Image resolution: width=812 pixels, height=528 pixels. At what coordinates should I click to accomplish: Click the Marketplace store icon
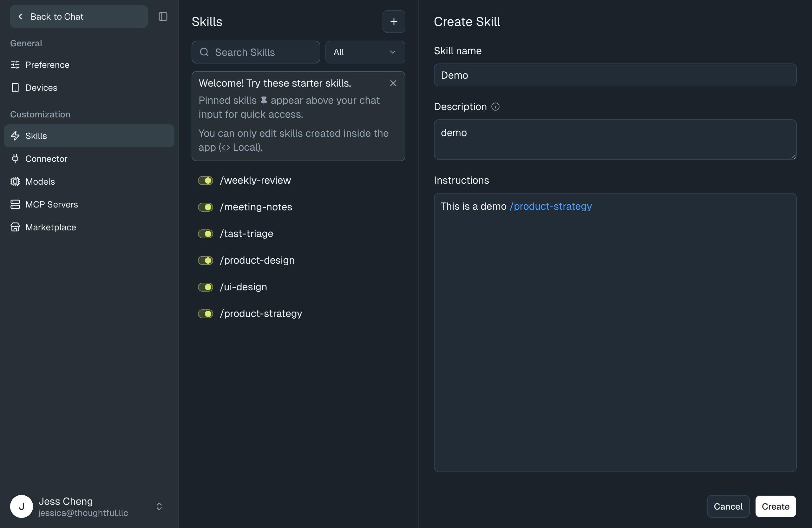pos(15,227)
